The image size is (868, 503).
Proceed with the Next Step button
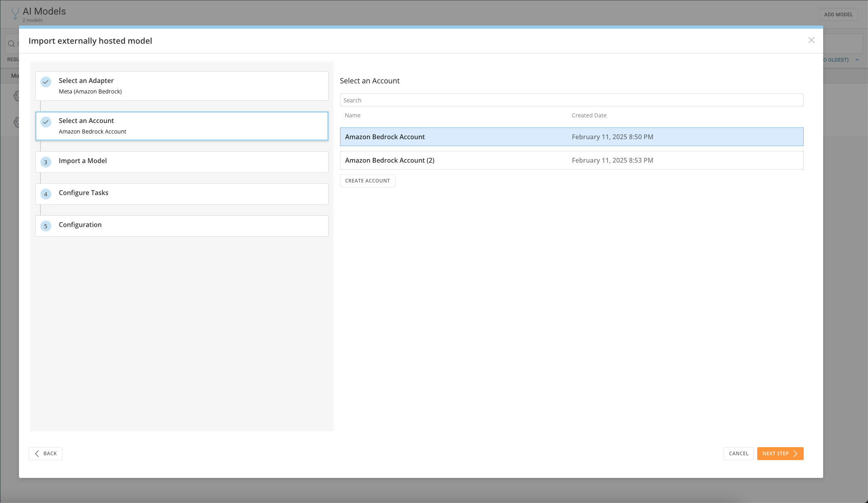(780, 454)
